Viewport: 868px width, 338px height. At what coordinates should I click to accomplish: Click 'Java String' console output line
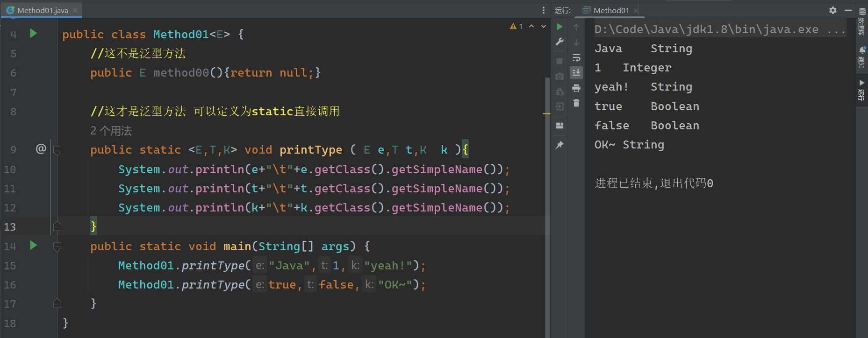coord(643,49)
